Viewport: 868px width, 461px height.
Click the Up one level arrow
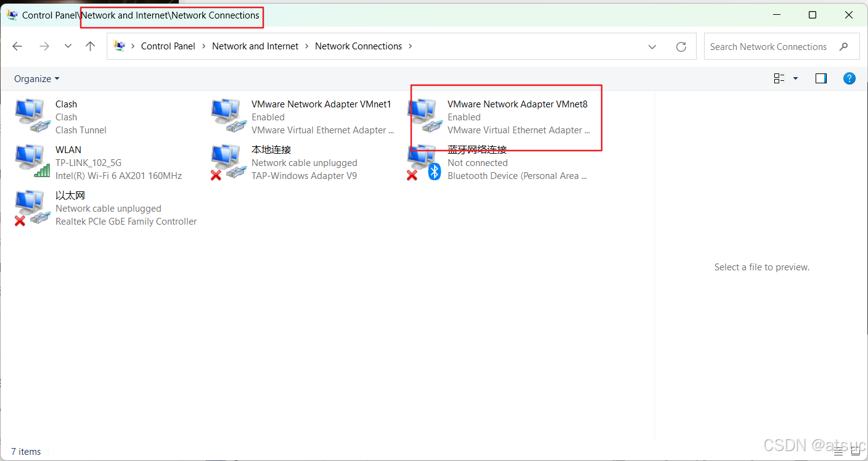90,46
